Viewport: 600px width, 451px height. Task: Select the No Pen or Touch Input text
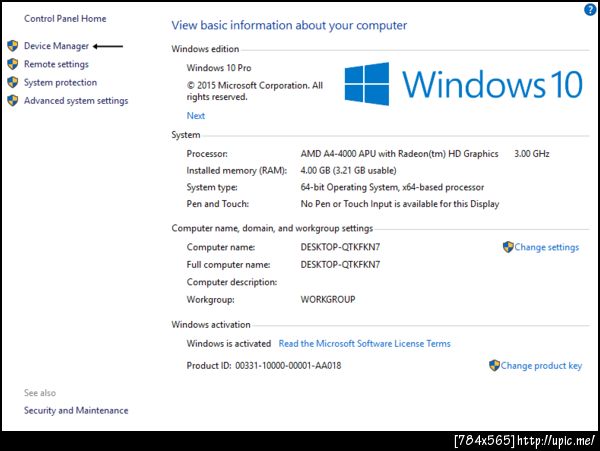tap(400, 204)
